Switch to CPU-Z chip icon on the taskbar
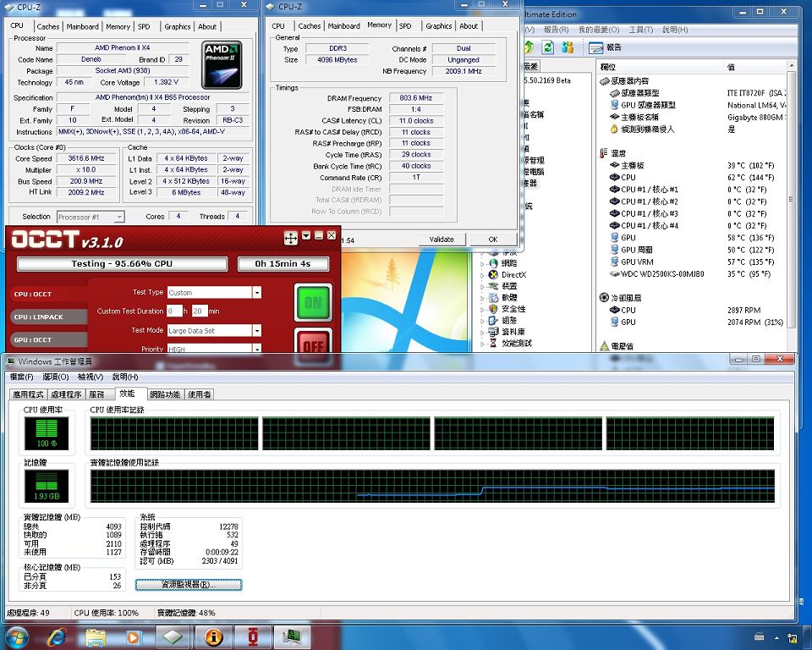Viewport: 812px width, 650px height. tap(173, 637)
